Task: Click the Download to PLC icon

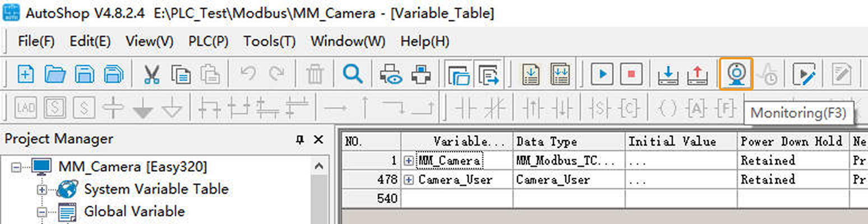Action: tap(668, 74)
